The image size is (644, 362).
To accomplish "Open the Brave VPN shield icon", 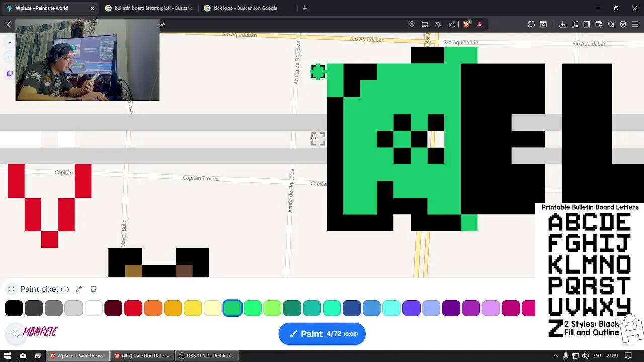I will coord(623,24).
